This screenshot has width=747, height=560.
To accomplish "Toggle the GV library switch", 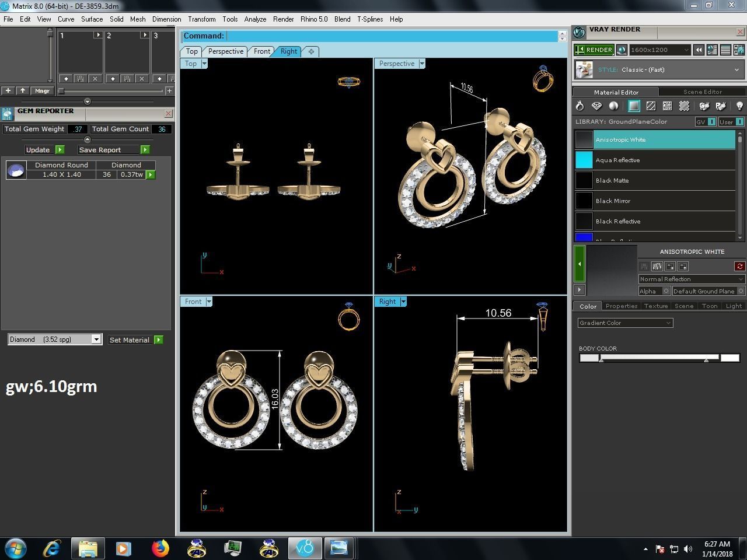I will (706, 122).
